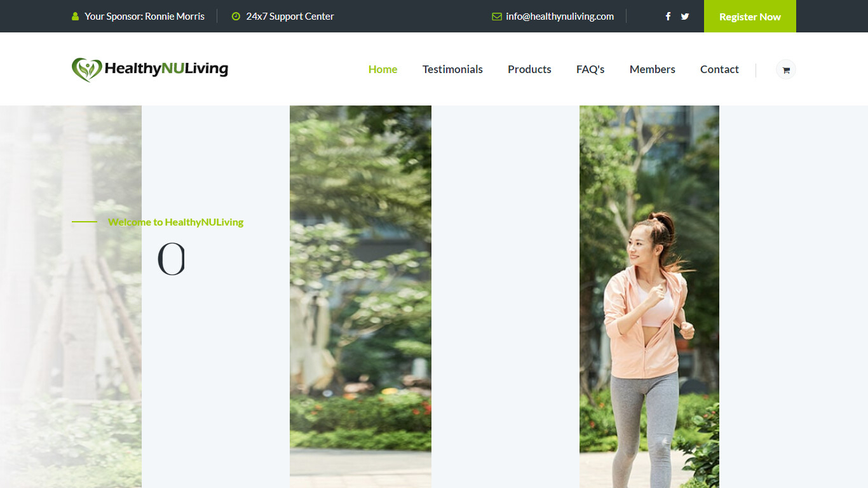The height and width of the screenshot is (488, 868).
Task: Open the Members menu item
Action: coord(653,69)
